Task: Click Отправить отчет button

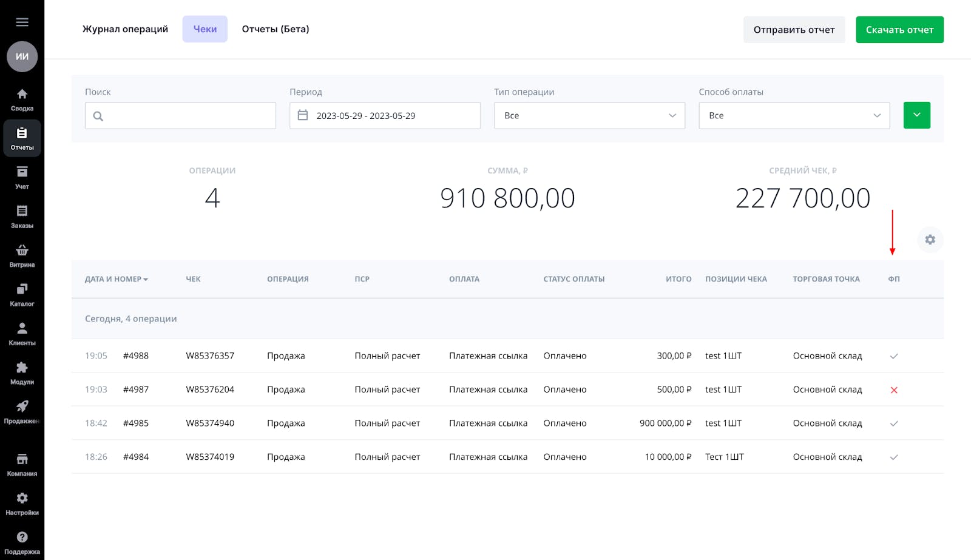Action: point(794,30)
